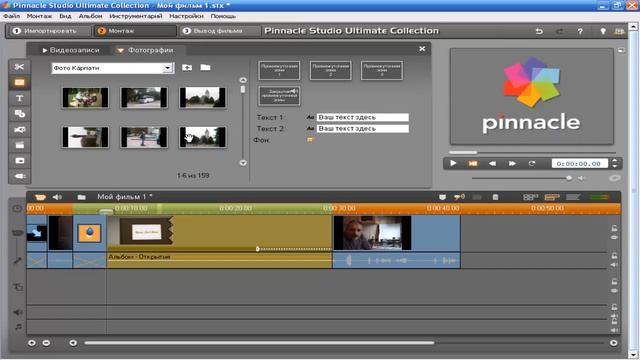Lock the main video track
The height and width of the screenshot is (360, 640).
pyautogui.click(x=614, y=229)
